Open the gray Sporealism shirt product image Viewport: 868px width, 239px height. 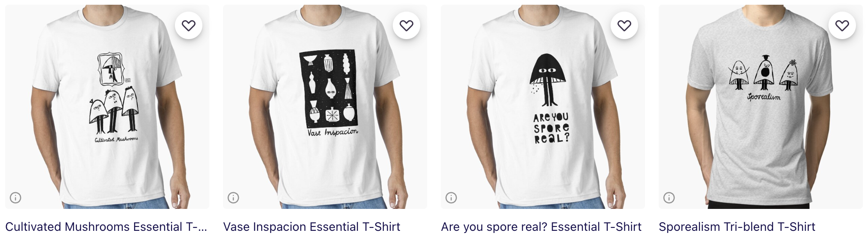tap(761, 107)
